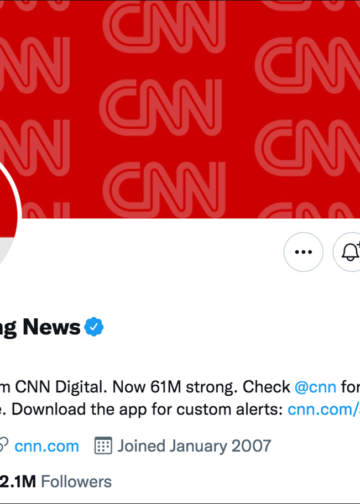This screenshot has height=504, width=360.
Task: Visit the cnn.com website link
Action: click(x=47, y=446)
